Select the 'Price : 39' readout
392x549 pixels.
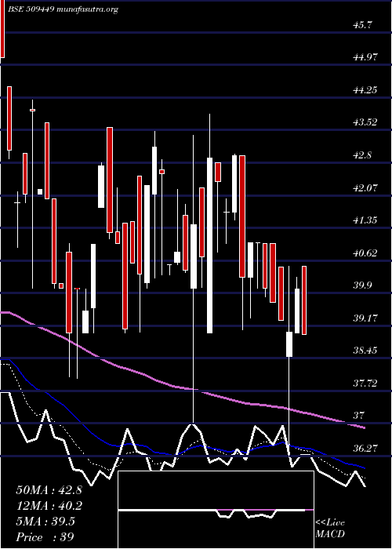pos(45,537)
